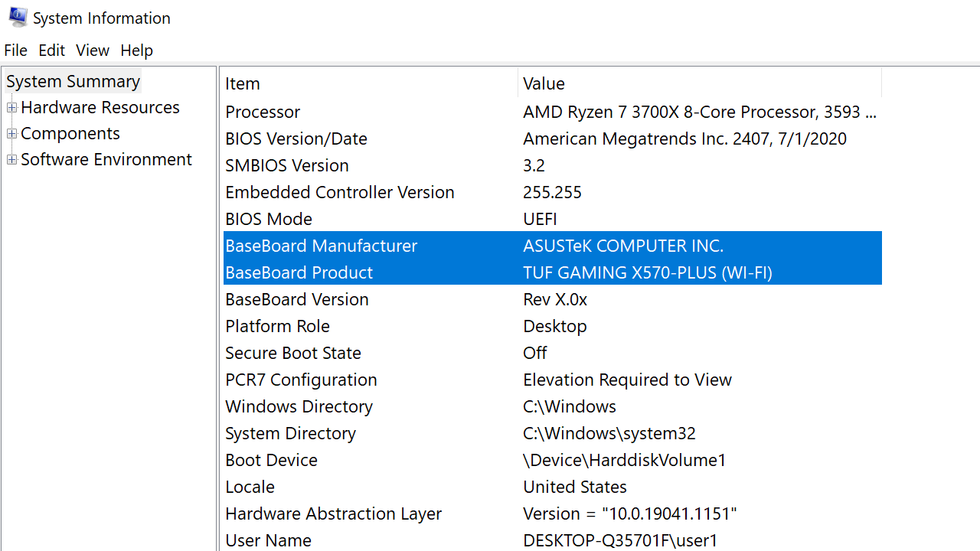Select Hardware Resources tree item

pos(100,107)
